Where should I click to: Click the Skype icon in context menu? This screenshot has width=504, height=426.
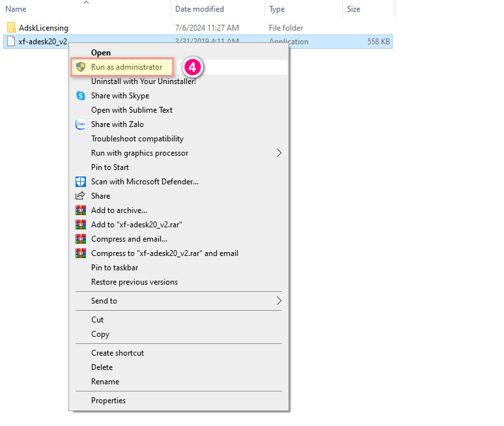point(81,96)
